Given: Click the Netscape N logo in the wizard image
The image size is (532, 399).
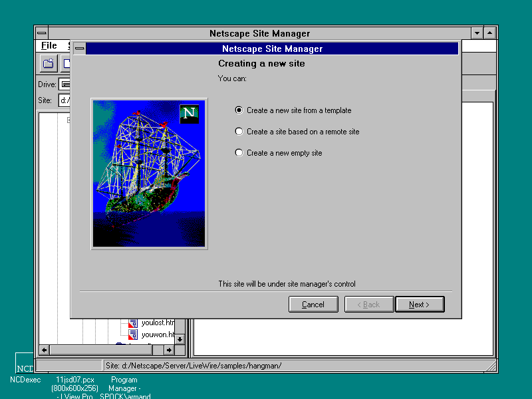Looking at the screenshot, I should click(x=190, y=113).
